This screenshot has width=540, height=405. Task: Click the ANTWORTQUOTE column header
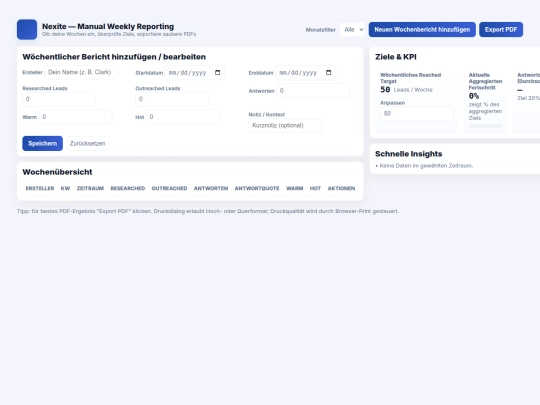[257, 188]
